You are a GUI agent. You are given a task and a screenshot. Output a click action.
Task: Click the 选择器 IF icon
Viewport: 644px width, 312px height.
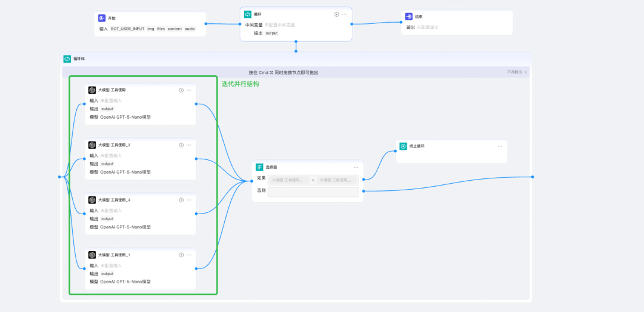point(259,168)
